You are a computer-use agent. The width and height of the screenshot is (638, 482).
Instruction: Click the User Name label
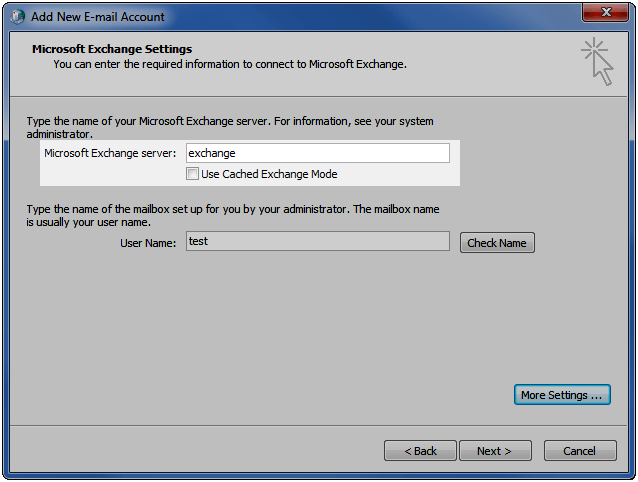(x=148, y=243)
